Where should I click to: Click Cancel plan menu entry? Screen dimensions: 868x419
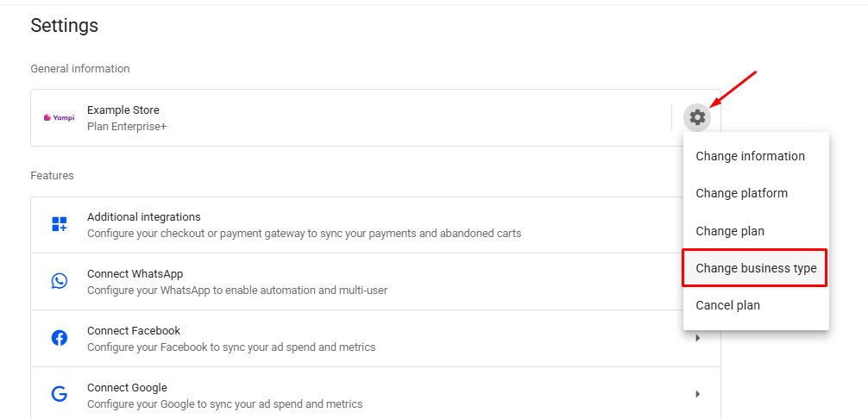point(727,305)
